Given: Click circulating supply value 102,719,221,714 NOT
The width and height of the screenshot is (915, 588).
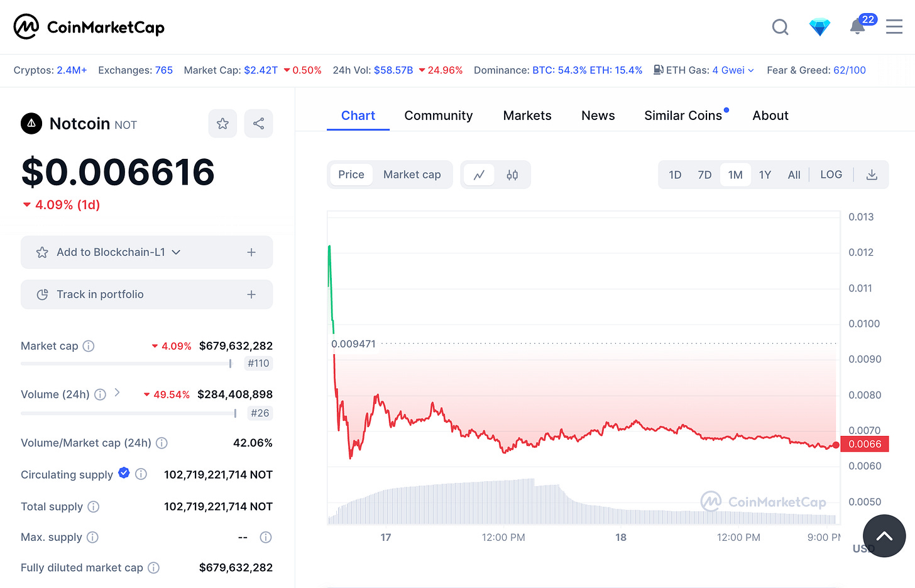Looking at the screenshot, I should click(218, 474).
